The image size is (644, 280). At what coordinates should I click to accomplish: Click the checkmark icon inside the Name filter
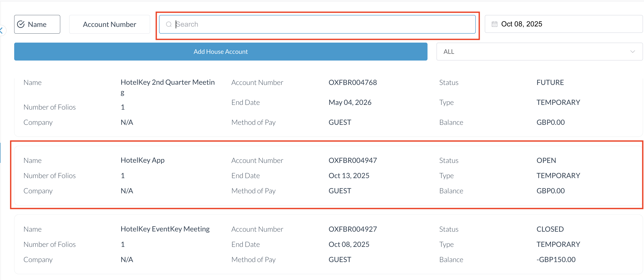coord(21,24)
